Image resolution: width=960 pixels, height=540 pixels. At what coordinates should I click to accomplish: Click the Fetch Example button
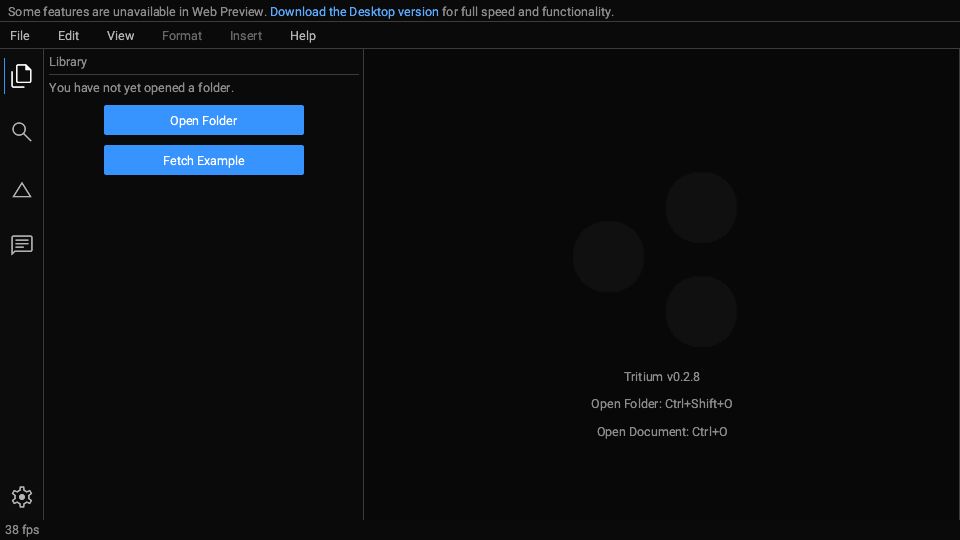pos(204,160)
